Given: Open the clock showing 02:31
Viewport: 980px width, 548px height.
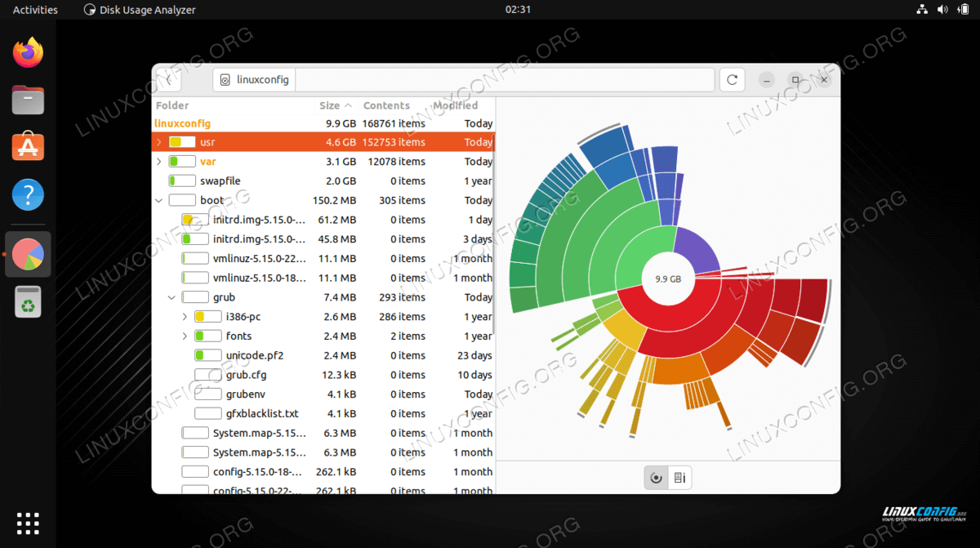Looking at the screenshot, I should pos(518,10).
